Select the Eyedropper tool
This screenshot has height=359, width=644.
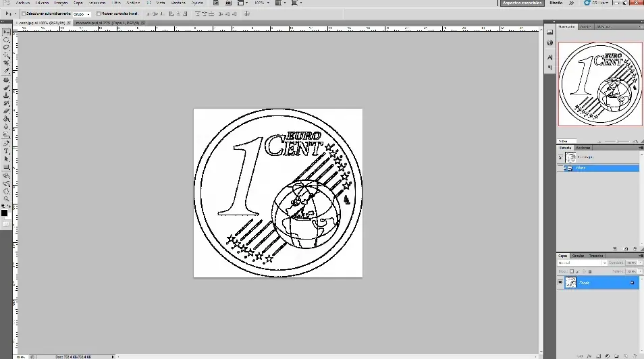pyautogui.click(x=6, y=71)
